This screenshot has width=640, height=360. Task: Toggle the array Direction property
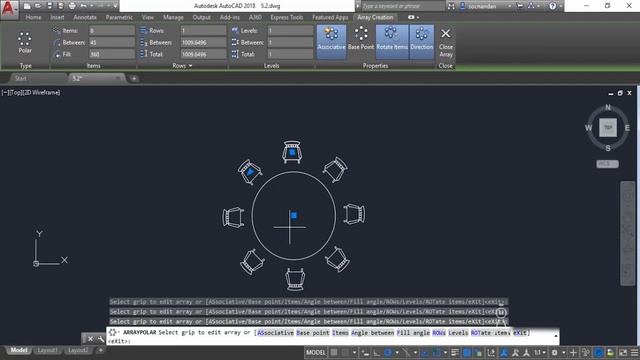(422, 41)
